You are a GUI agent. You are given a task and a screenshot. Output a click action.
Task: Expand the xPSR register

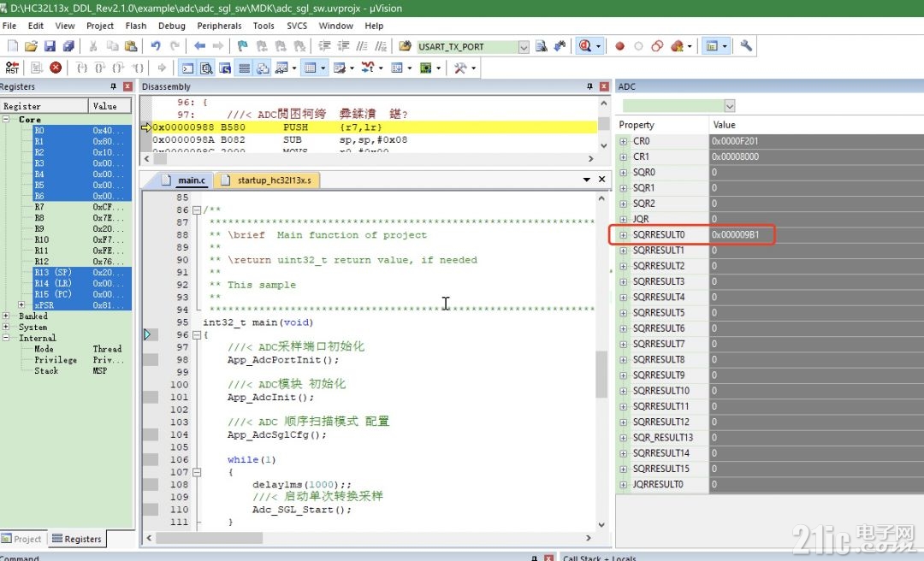tap(21, 305)
